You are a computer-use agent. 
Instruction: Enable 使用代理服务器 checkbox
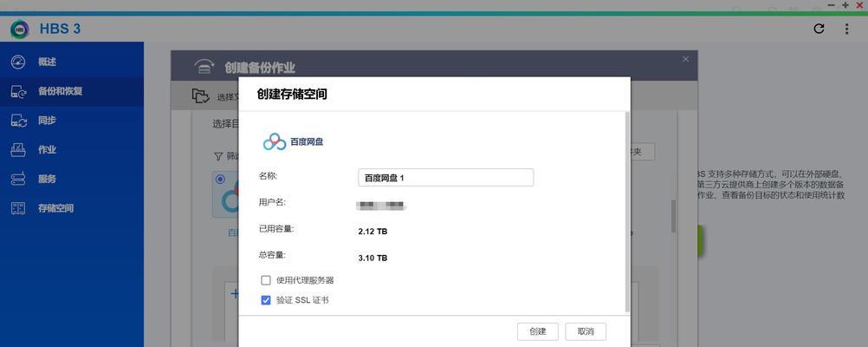[266, 280]
